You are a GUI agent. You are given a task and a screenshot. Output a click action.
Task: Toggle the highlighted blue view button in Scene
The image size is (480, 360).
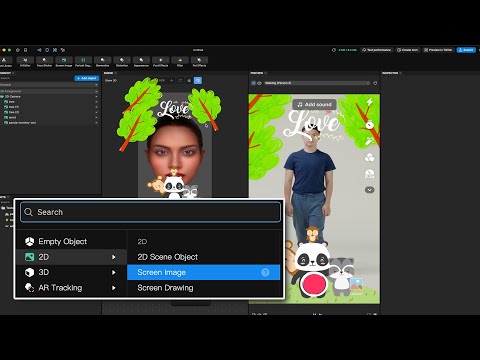click(198, 80)
